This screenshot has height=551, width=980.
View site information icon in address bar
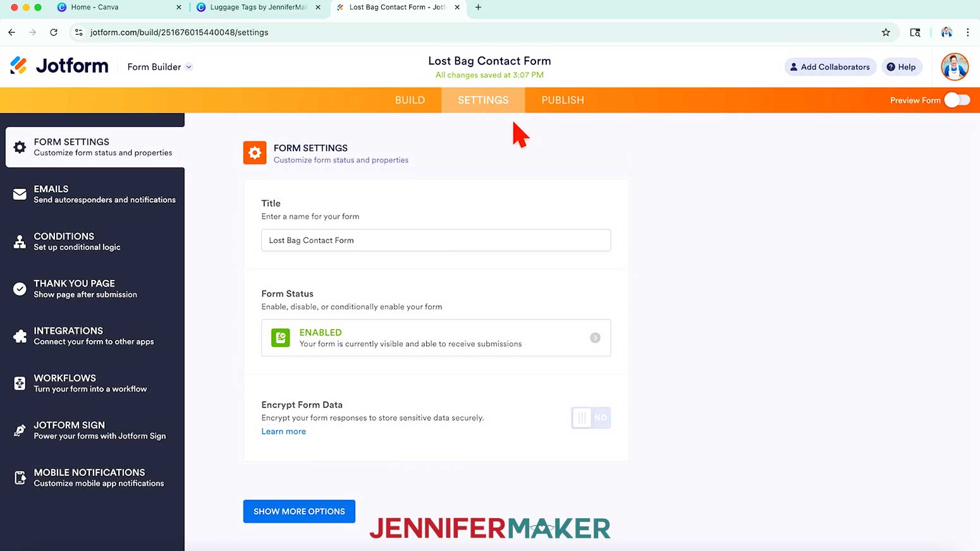(x=78, y=32)
